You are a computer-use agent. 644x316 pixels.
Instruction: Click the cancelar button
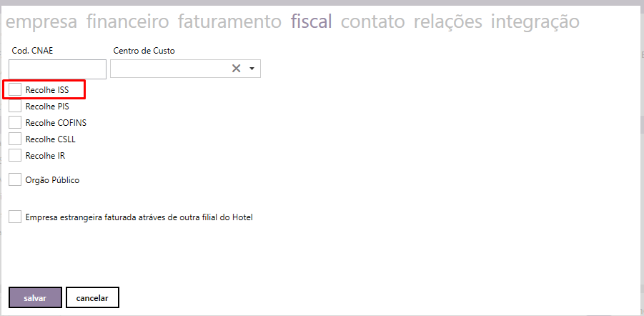coord(92,297)
